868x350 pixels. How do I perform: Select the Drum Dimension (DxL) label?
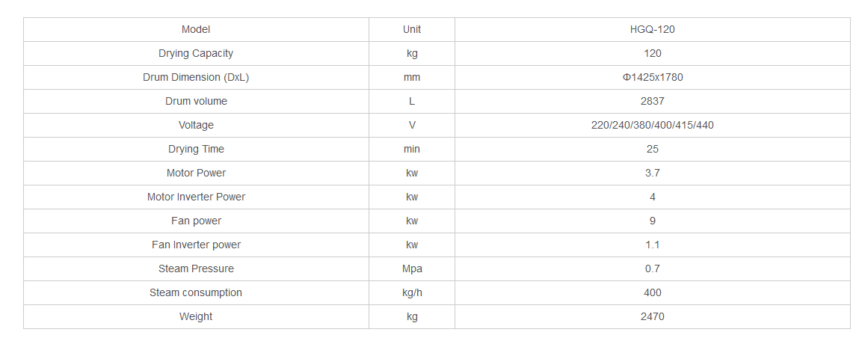[196, 77]
